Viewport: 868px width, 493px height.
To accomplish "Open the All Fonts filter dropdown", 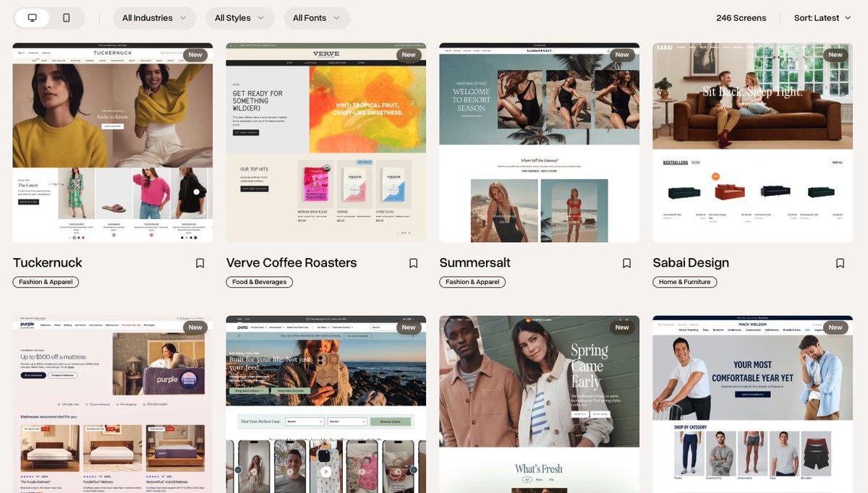I will click(x=317, y=18).
